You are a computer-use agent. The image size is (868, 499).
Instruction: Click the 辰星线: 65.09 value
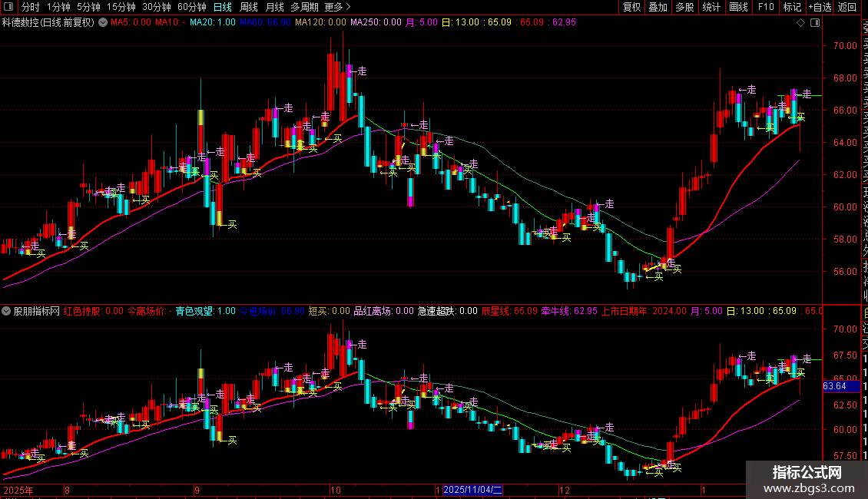pos(509,311)
